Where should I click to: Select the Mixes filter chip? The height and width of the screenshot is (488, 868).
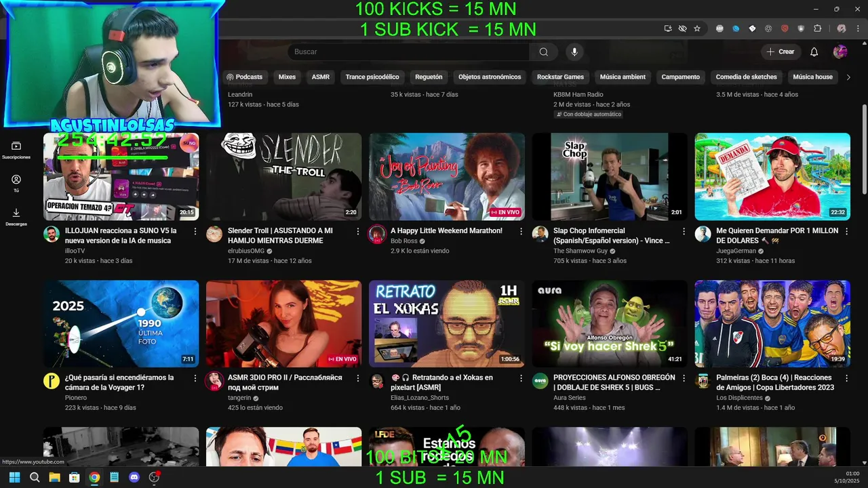(x=287, y=77)
